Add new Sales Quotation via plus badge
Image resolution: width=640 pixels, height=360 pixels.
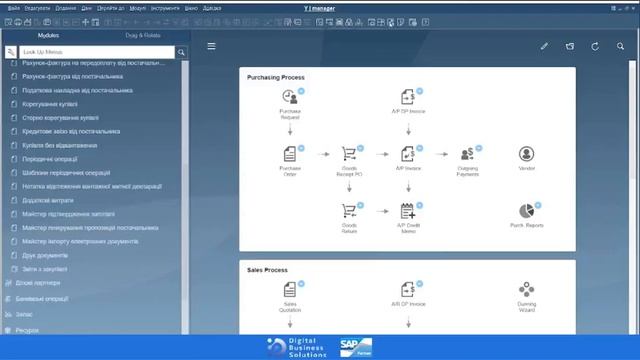[x=301, y=284]
